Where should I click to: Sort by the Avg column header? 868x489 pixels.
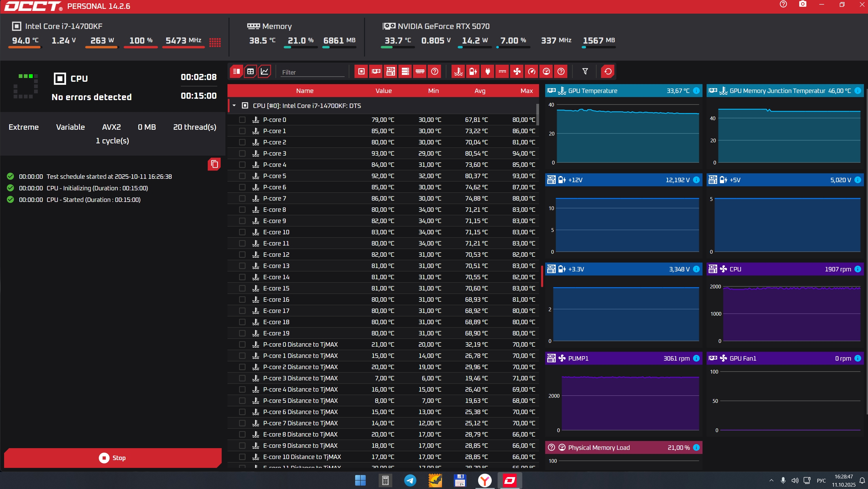(479, 91)
